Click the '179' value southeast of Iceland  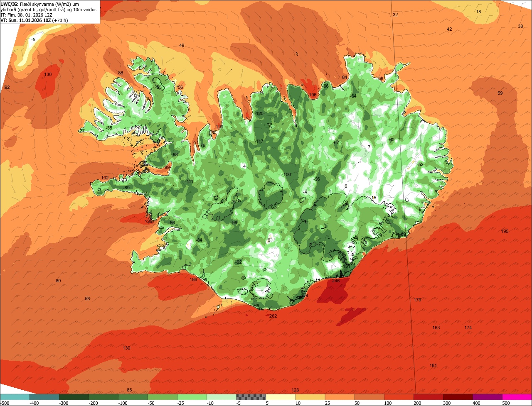coord(417,300)
